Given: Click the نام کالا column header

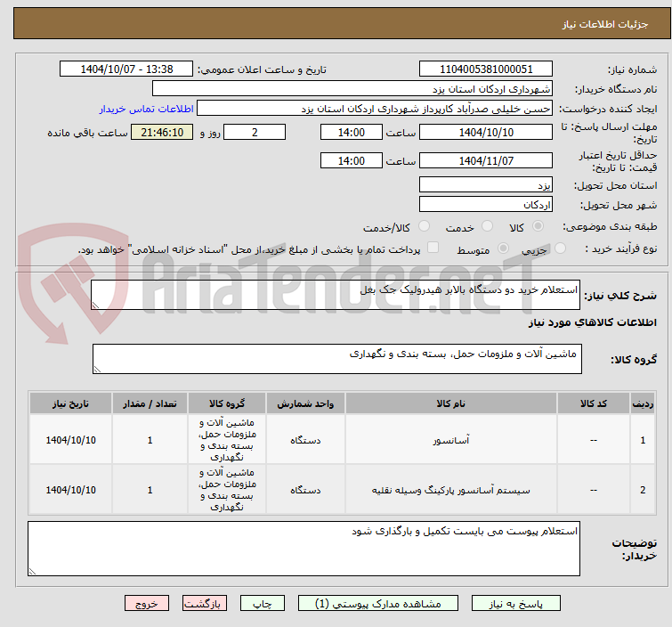Looking at the screenshot, I should coord(451,403).
